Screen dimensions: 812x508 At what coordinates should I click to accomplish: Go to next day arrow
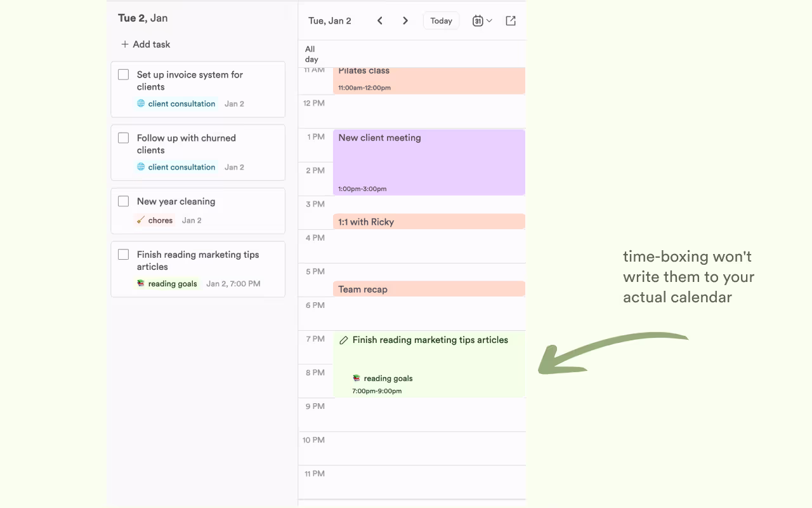click(405, 21)
